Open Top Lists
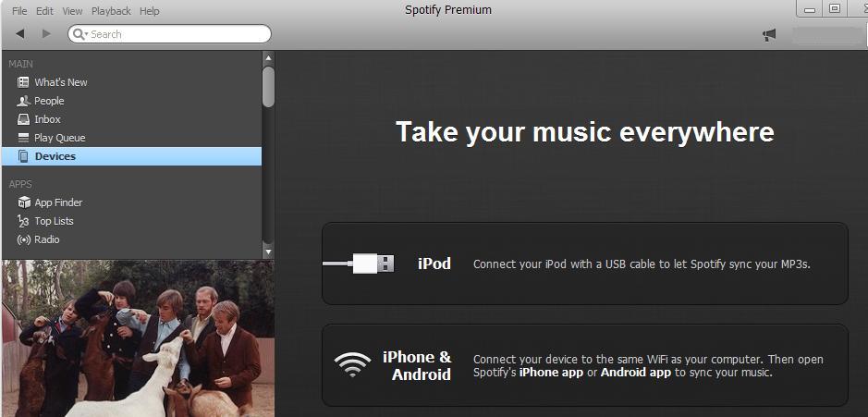868x417 pixels. coord(54,221)
